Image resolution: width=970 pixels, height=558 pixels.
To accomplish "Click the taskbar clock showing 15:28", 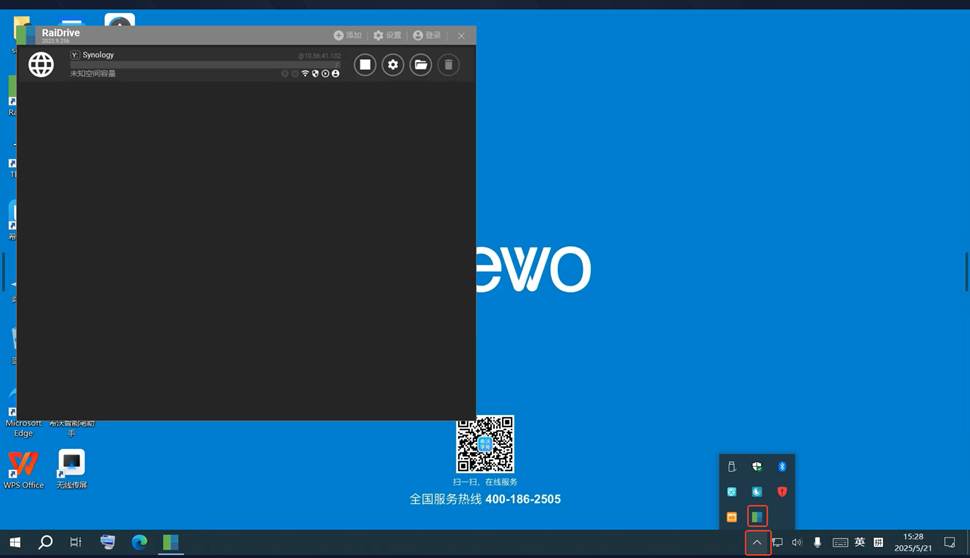I will [x=913, y=543].
